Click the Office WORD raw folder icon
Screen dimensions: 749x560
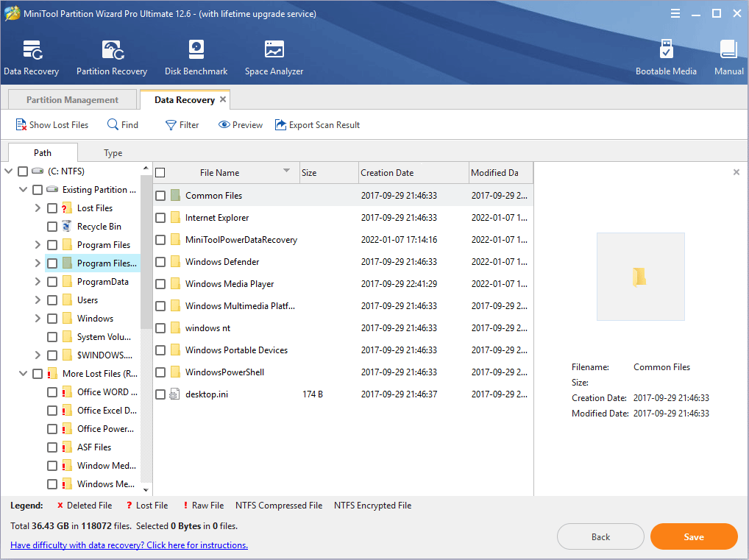click(x=66, y=392)
